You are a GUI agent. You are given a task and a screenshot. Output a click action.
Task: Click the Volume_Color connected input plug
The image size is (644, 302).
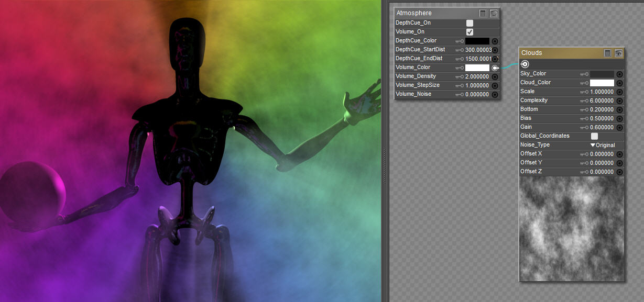[495, 68]
